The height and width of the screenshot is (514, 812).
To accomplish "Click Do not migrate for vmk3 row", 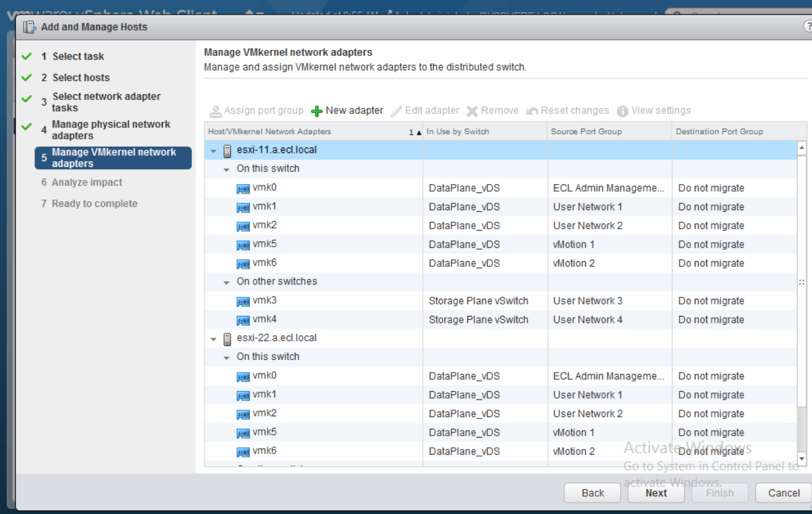I will [x=734, y=301].
